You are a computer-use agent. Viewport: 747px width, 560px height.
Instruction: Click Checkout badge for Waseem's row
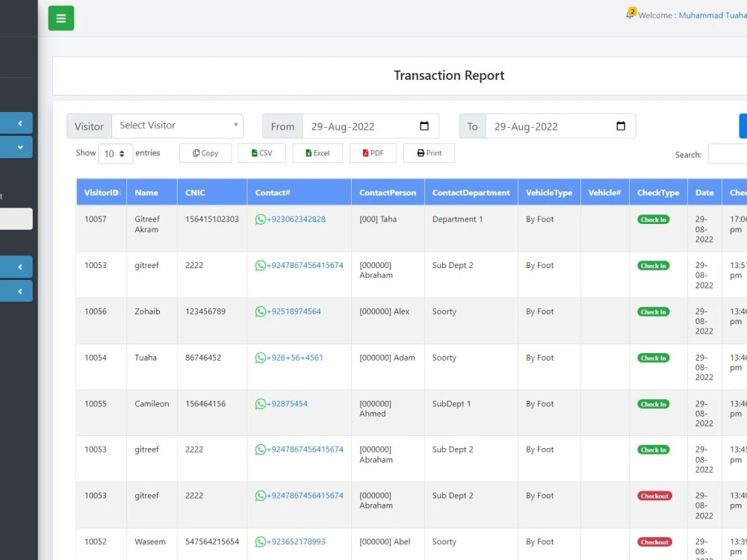[654, 541]
